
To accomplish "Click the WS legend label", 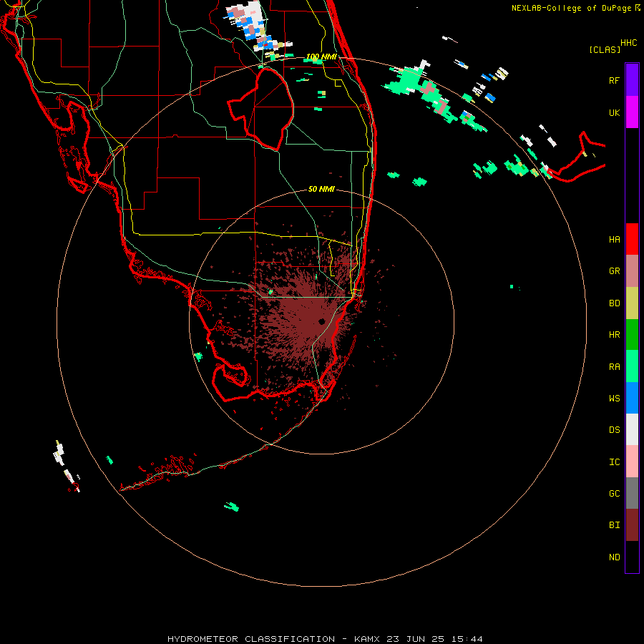I will 614,399.
